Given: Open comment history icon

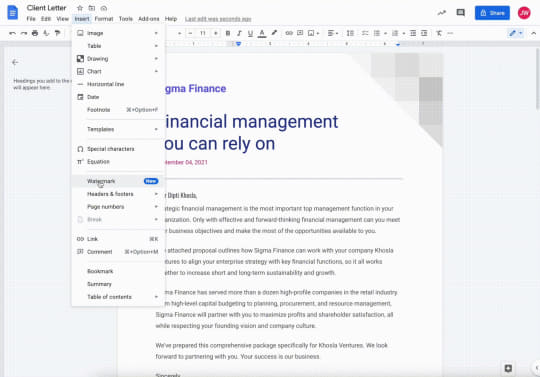Looking at the screenshot, I should [460, 13].
